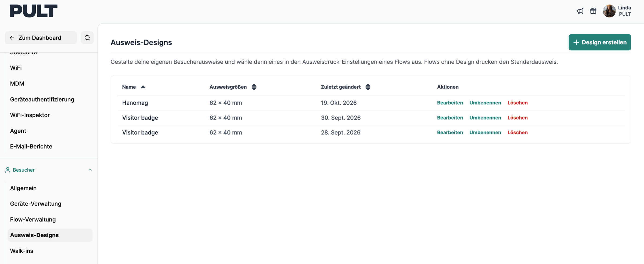Open the gift box icon

pyautogui.click(x=593, y=11)
